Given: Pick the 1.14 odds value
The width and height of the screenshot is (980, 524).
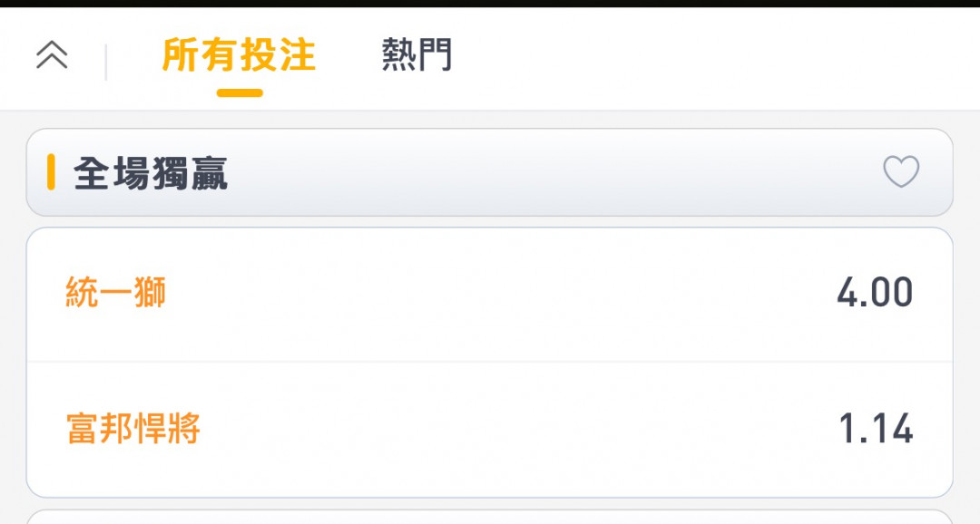Looking at the screenshot, I should click(x=876, y=429).
